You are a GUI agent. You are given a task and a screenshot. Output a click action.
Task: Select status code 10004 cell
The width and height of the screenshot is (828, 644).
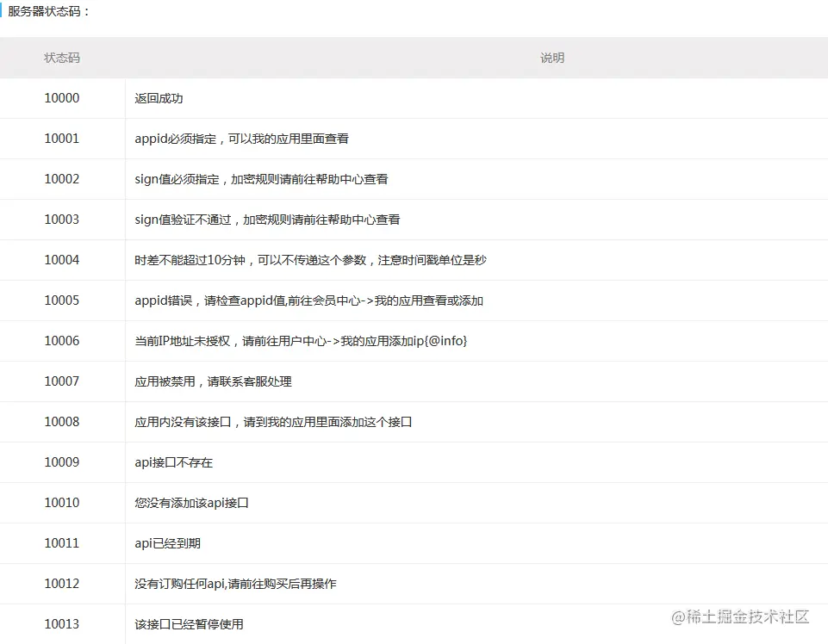point(62,260)
